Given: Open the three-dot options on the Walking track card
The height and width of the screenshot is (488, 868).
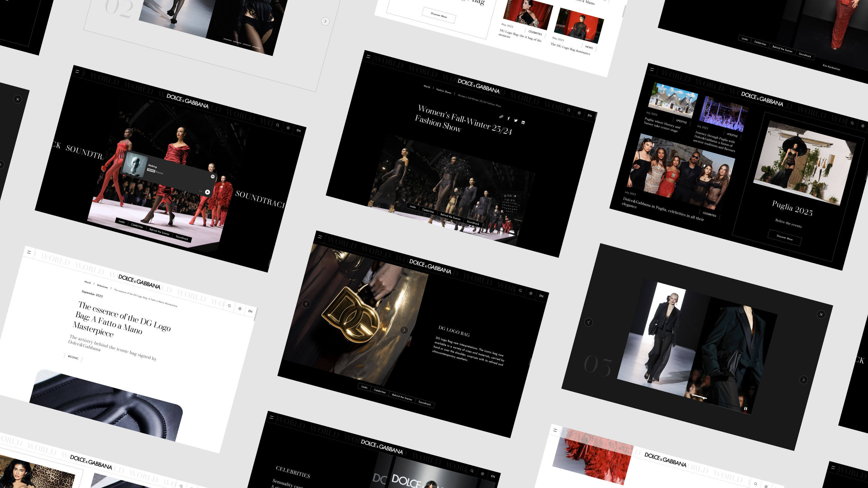Looking at the screenshot, I should tap(200, 191).
